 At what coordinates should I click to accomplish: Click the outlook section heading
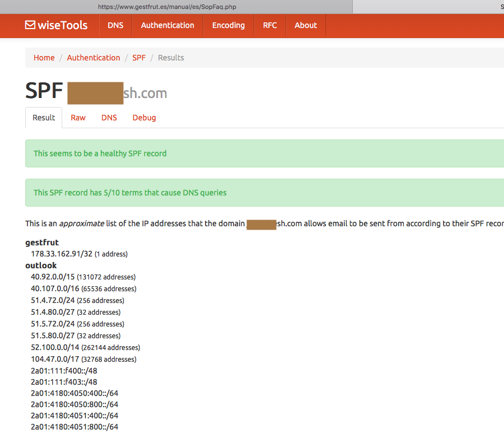coord(41,265)
